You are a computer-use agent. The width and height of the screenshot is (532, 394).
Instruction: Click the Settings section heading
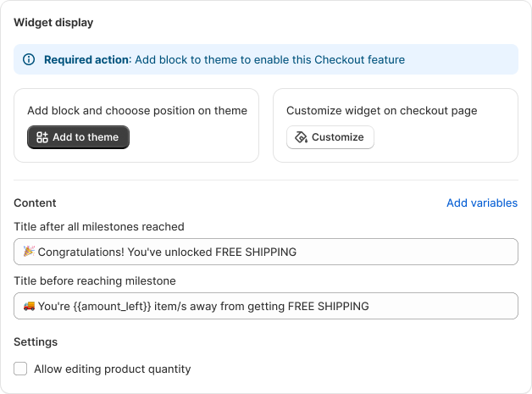36,341
